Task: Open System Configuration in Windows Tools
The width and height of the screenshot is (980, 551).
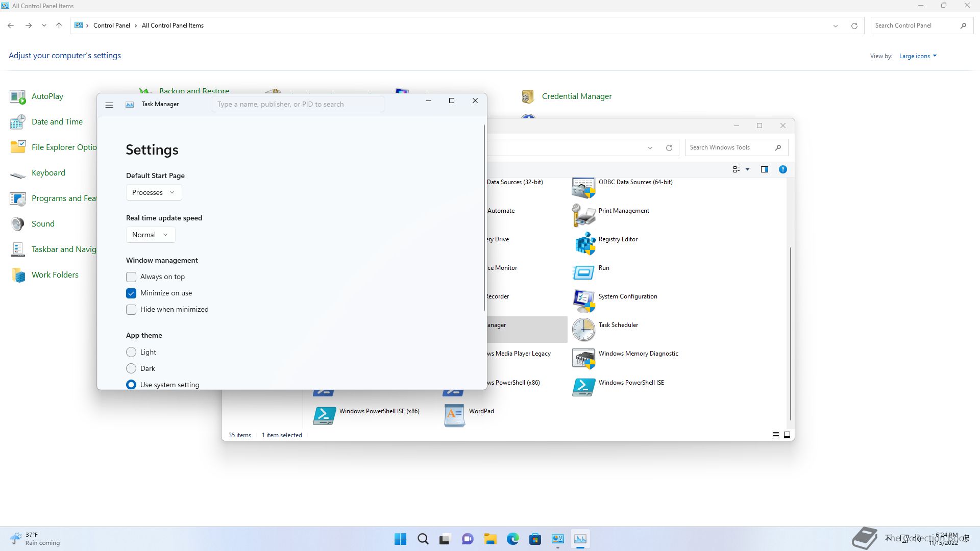Action: (x=615, y=300)
